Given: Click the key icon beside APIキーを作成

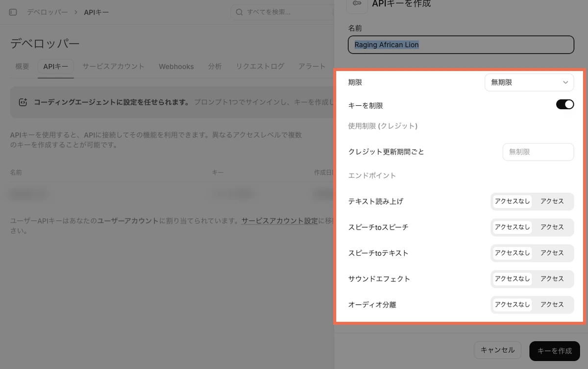Looking at the screenshot, I should point(357,3).
